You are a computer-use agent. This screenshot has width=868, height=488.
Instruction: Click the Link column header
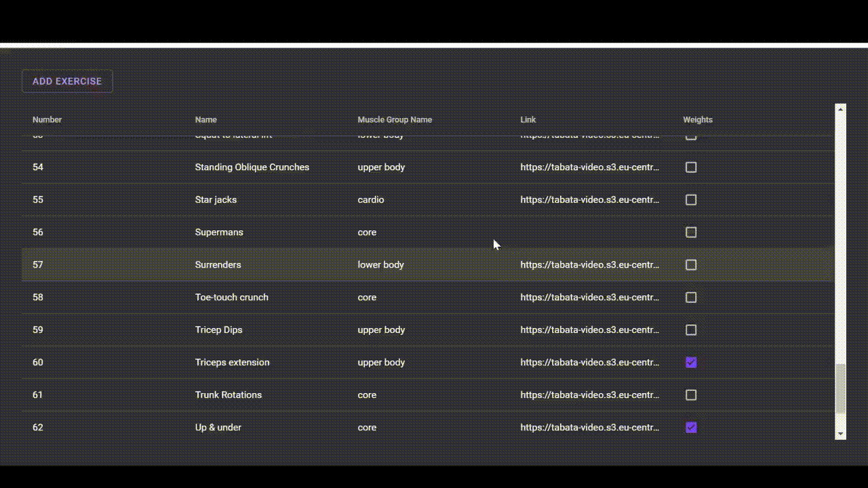tap(528, 120)
